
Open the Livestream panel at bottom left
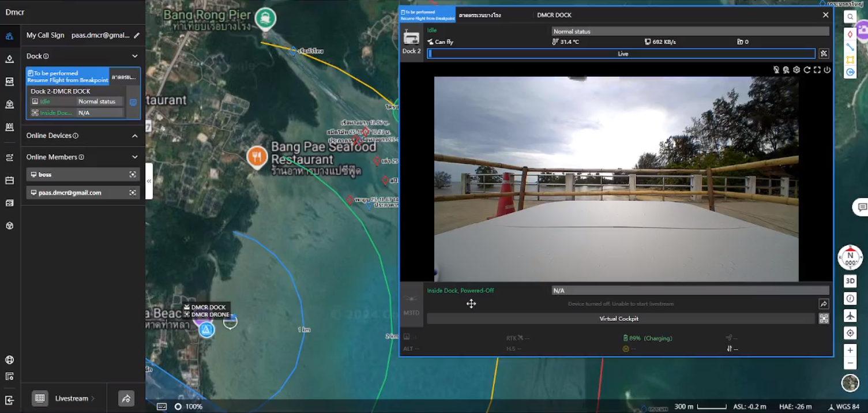(x=75, y=399)
